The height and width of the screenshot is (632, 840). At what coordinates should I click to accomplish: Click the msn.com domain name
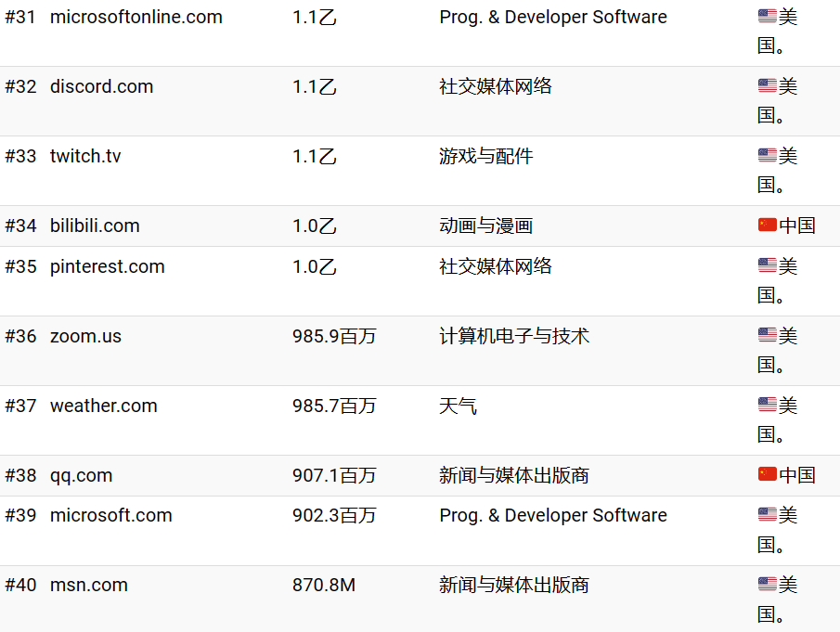pos(88,585)
